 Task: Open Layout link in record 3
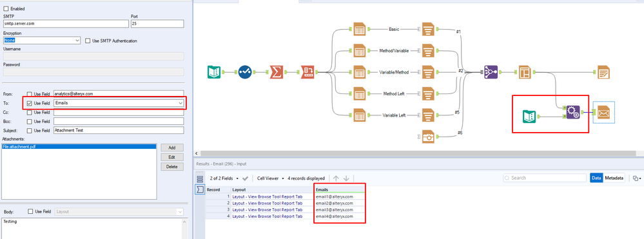tap(267, 210)
